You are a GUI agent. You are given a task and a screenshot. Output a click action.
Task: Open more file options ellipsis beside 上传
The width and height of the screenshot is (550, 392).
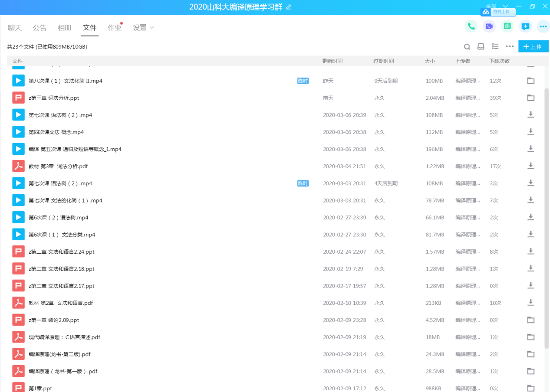click(510, 46)
